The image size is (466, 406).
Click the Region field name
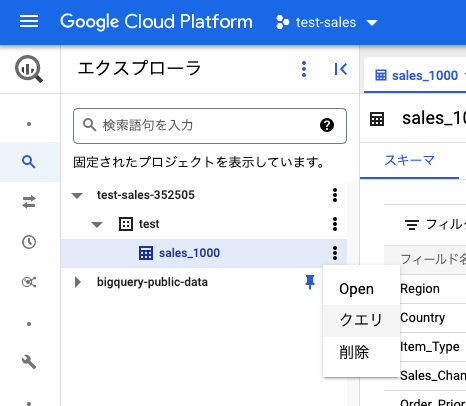coord(420,289)
